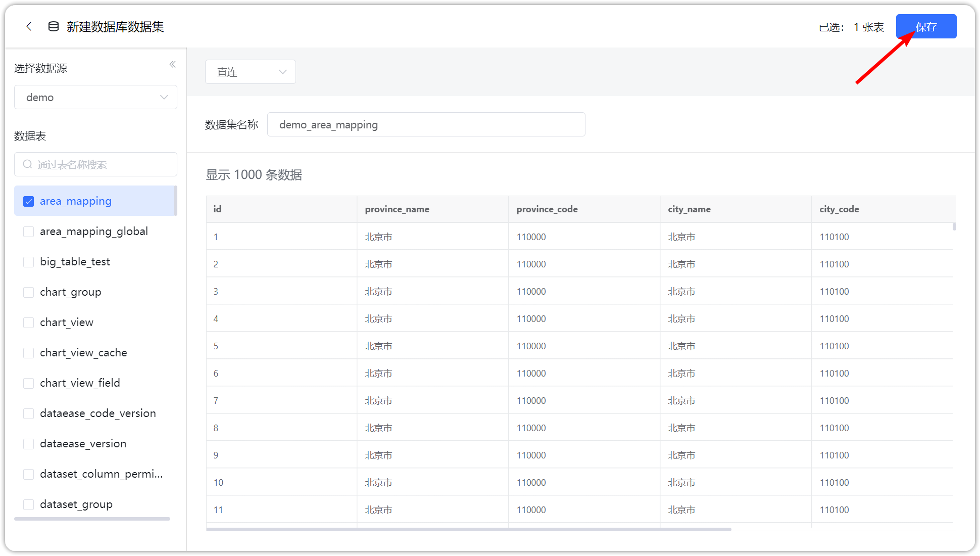This screenshot has width=980, height=556.
Task: Click the database icon beside the title
Action: tap(53, 26)
